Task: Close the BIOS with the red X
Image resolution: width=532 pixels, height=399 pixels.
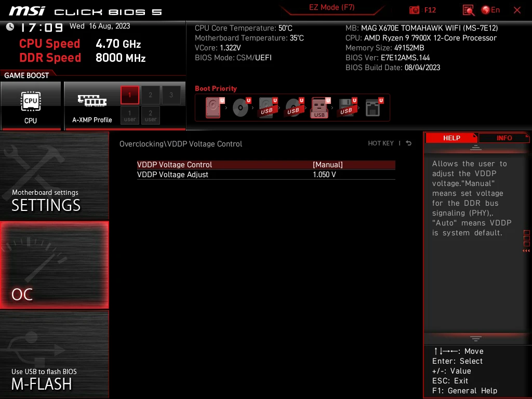Action: point(517,10)
